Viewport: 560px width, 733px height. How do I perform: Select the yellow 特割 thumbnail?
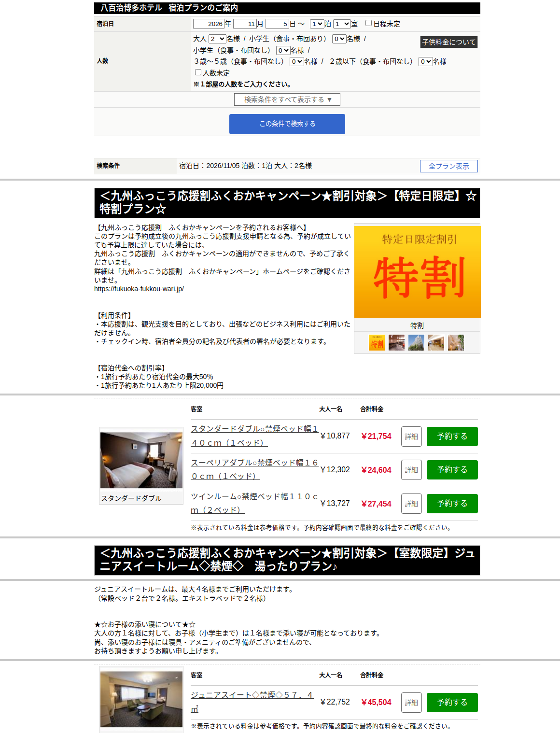pyautogui.click(x=377, y=342)
